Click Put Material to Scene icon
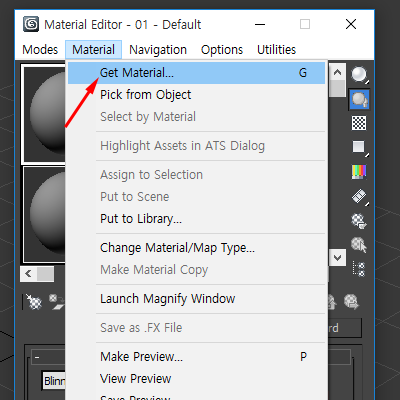This screenshot has width=400, height=400. 56,302
